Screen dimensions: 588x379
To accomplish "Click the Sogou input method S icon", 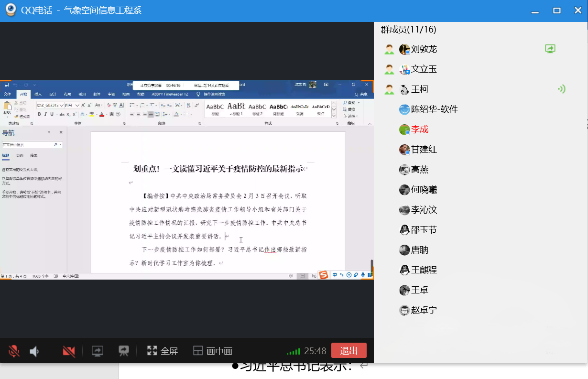I will [x=324, y=275].
